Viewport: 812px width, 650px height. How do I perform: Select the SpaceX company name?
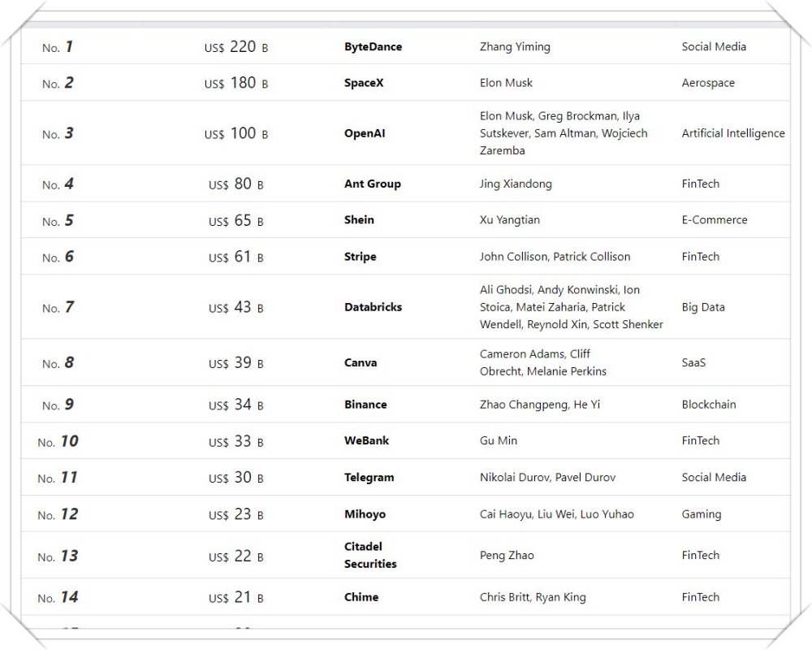(364, 83)
